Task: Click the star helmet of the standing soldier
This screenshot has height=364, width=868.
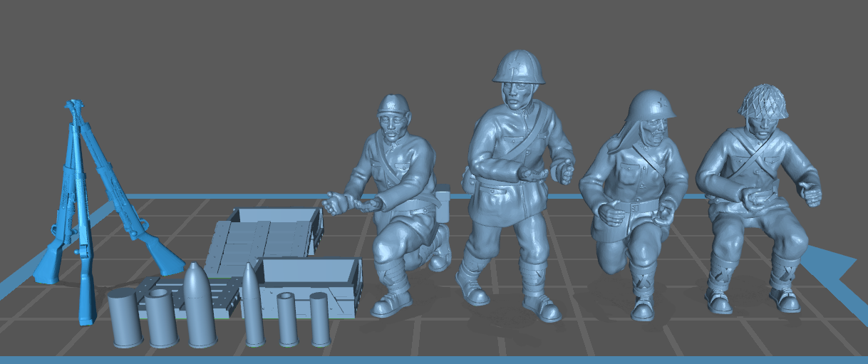Action: [x=518, y=66]
